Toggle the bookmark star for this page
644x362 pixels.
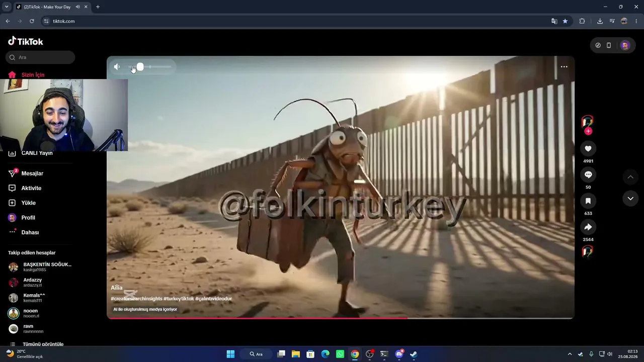(x=565, y=21)
